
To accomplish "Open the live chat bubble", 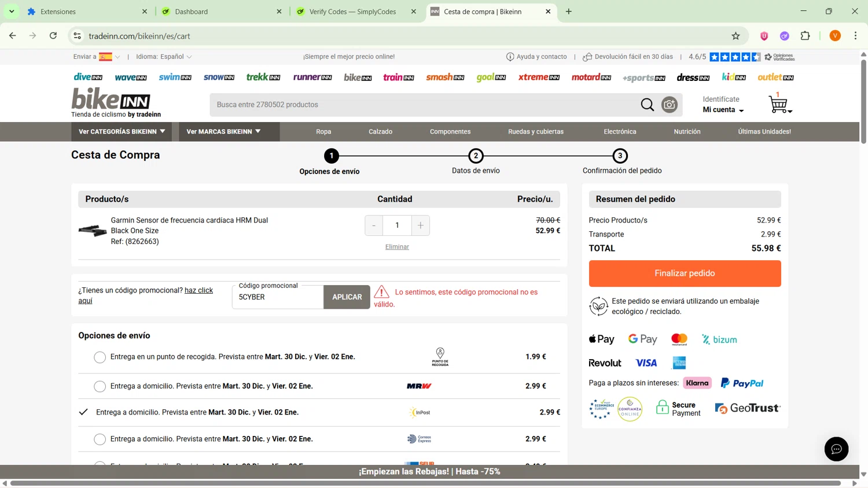I will tap(836, 449).
